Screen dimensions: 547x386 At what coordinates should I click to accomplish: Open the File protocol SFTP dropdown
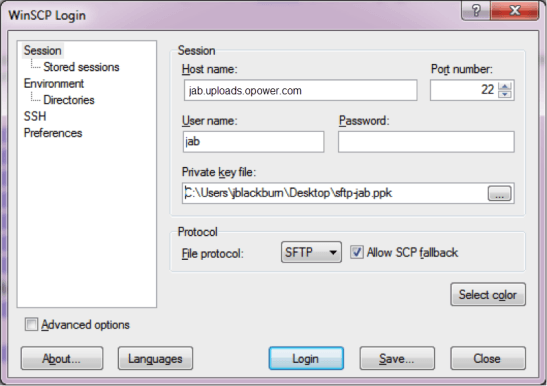311,252
